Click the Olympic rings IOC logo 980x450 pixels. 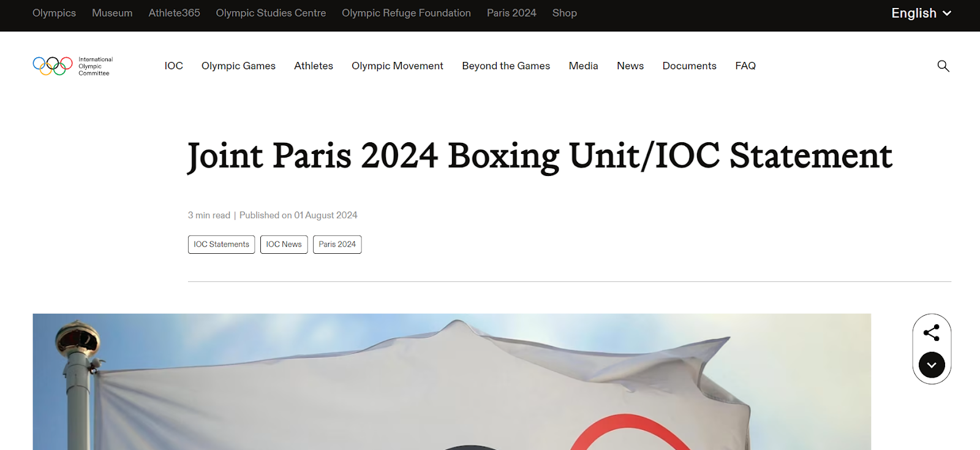53,66
